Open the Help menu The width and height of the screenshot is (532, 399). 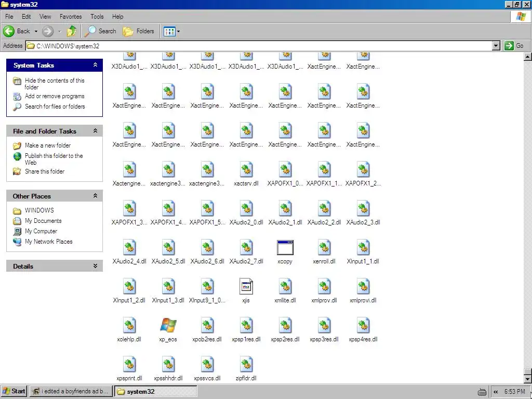(x=118, y=16)
